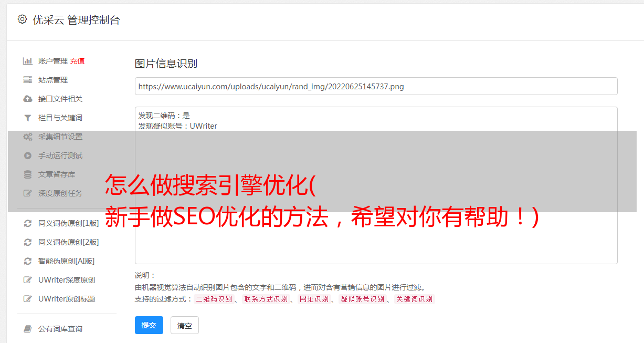644x343 pixels.
Task: Open UWriter原创标题 page
Action: (x=67, y=299)
